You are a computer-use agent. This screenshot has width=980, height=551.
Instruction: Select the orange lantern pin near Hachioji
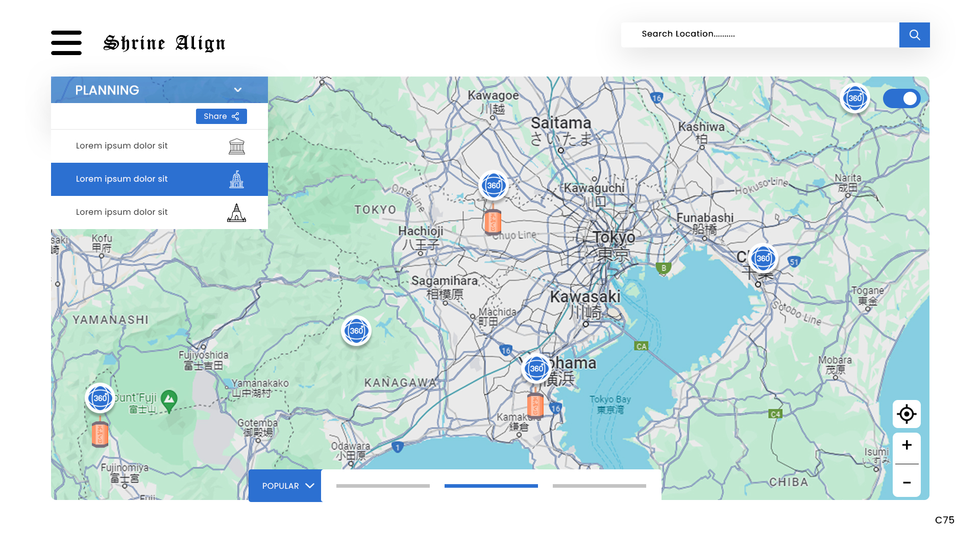493,221
